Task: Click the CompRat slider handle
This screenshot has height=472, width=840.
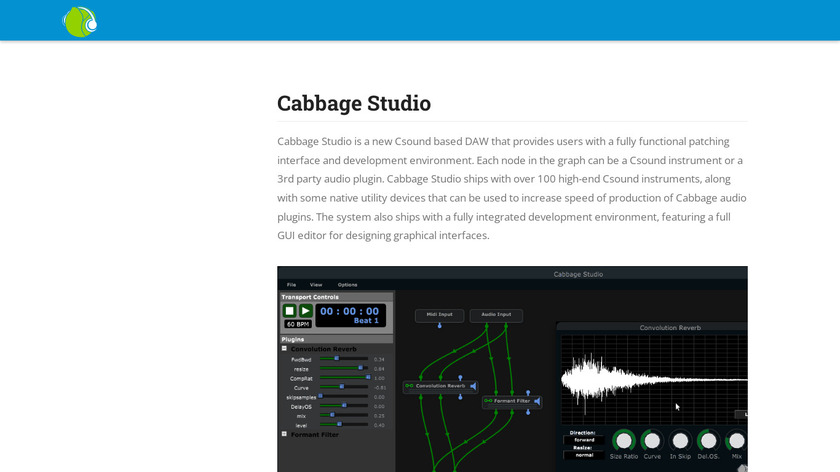Action: [x=368, y=377]
